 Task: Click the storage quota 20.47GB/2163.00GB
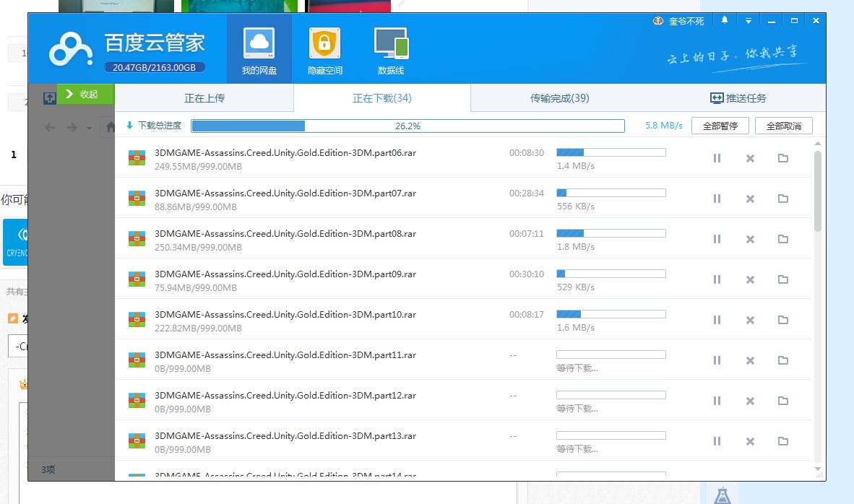coord(154,67)
